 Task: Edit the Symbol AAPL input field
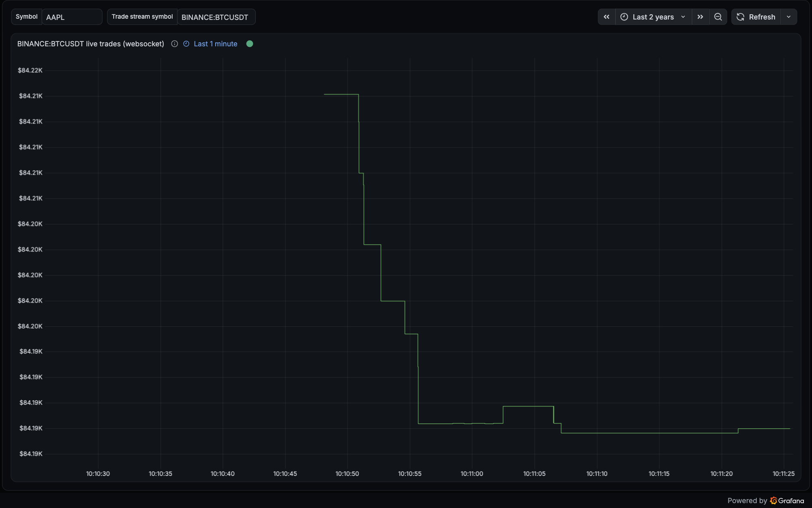coord(72,17)
